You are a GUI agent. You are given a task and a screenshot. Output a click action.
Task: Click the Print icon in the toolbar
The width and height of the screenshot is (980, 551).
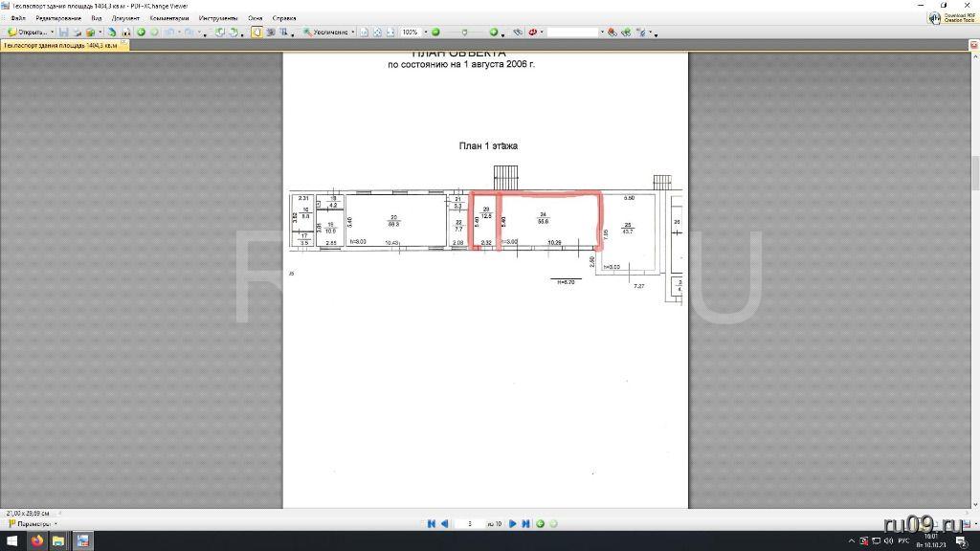coord(78,32)
